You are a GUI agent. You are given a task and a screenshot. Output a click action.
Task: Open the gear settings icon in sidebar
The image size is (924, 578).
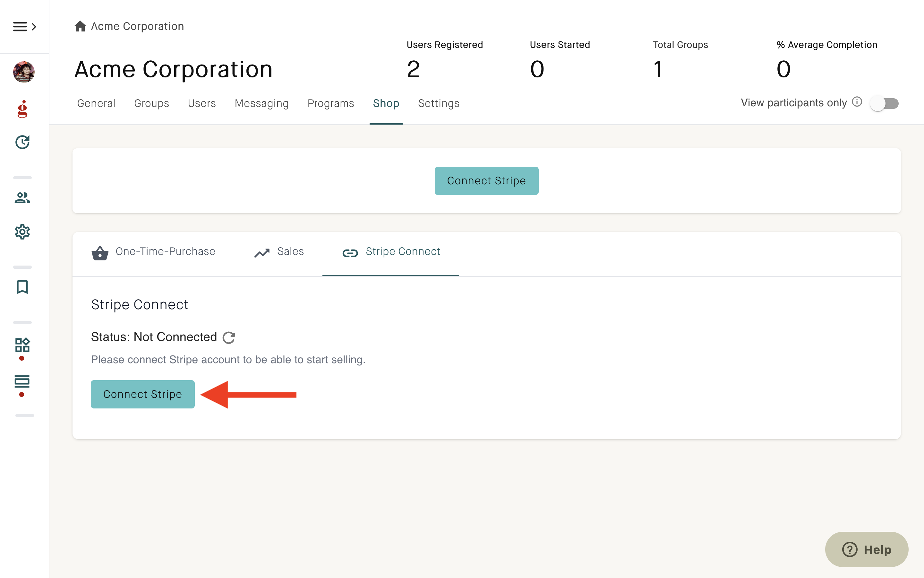tap(22, 232)
